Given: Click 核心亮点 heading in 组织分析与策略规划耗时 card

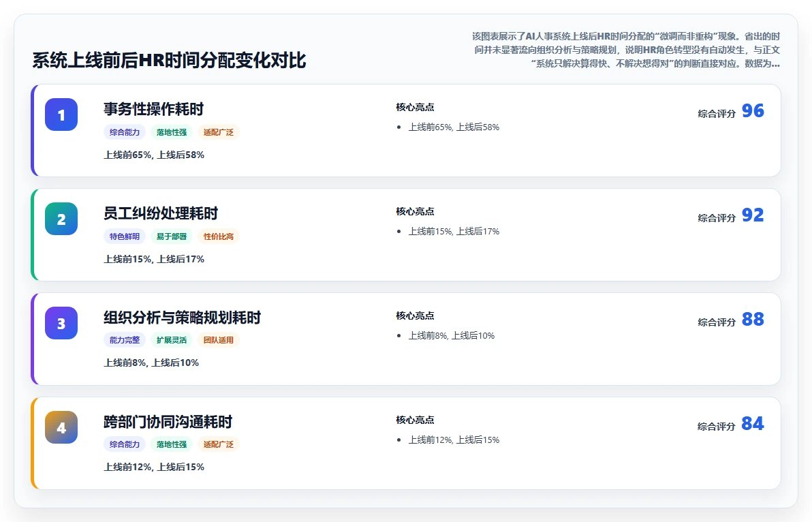Looking at the screenshot, I should (415, 316).
